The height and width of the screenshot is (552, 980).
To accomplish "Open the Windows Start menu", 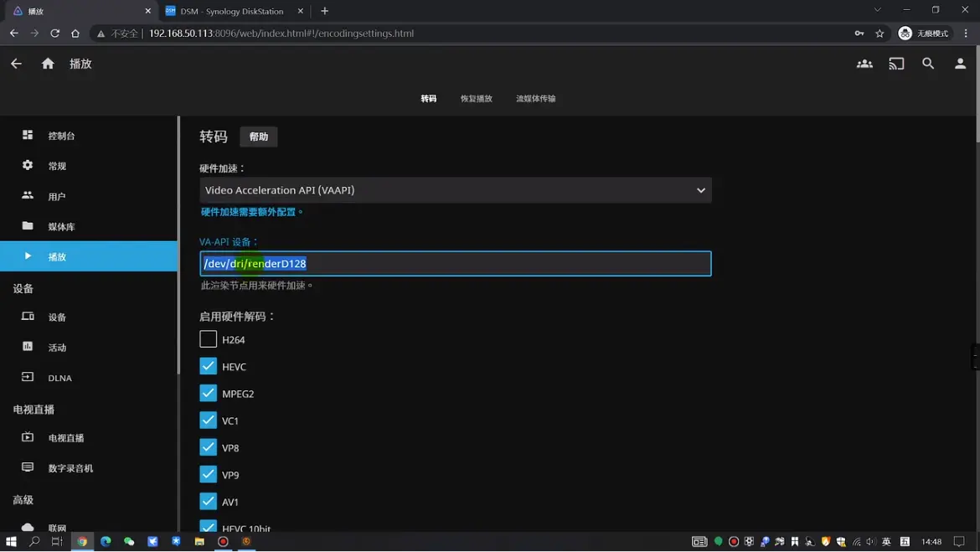I will tap(11, 542).
